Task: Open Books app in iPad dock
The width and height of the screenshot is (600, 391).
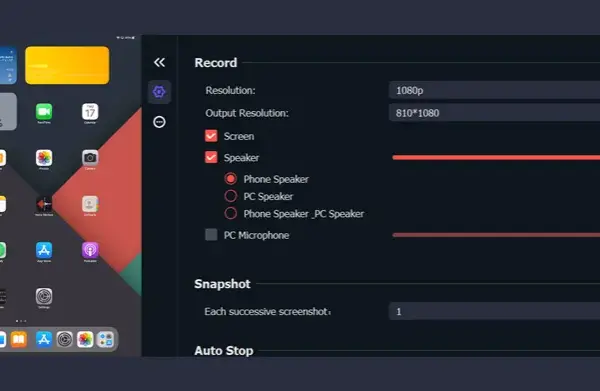Action: pyautogui.click(x=19, y=339)
